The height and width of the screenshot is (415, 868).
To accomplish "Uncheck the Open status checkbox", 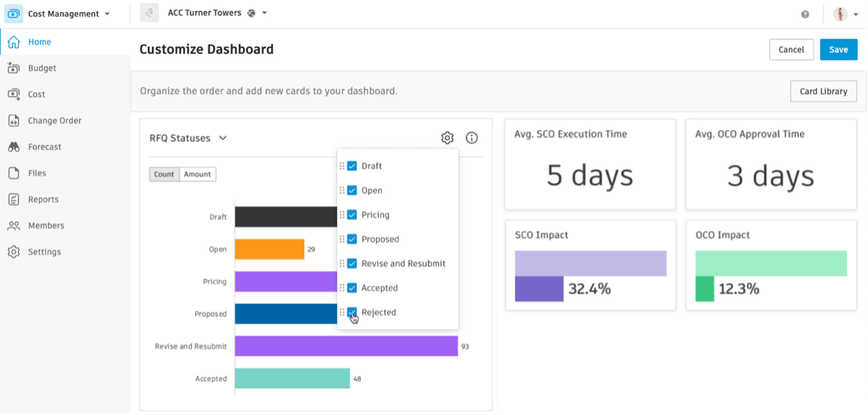I will pyautogui.click(x=352, y=190).
